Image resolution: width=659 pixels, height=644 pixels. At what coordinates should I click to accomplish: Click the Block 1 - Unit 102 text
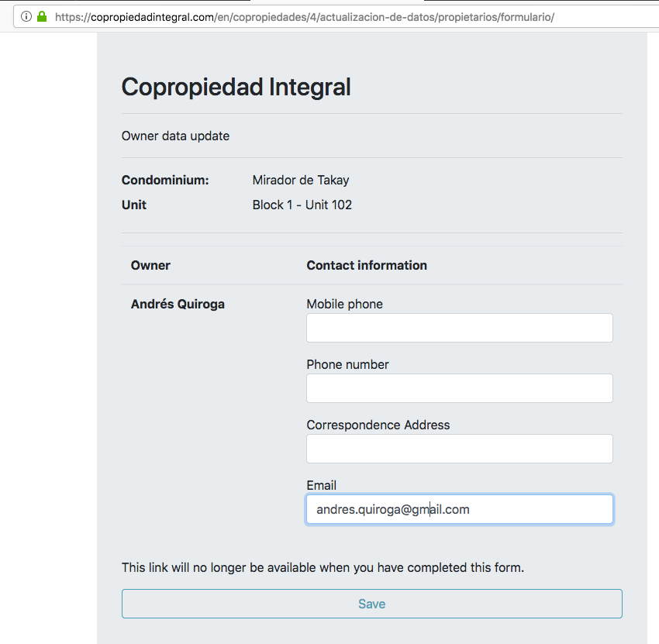[302, 205]
